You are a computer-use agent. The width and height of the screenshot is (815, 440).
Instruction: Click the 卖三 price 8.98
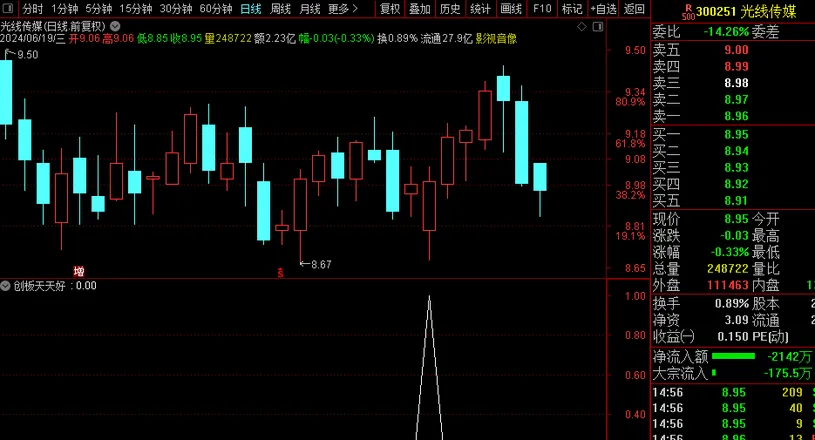[736, 83]
